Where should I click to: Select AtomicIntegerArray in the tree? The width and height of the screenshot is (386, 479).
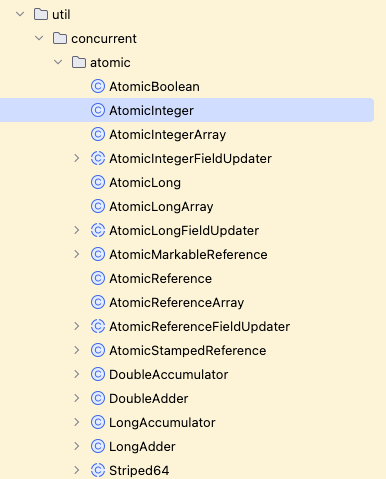pos(168,135)
